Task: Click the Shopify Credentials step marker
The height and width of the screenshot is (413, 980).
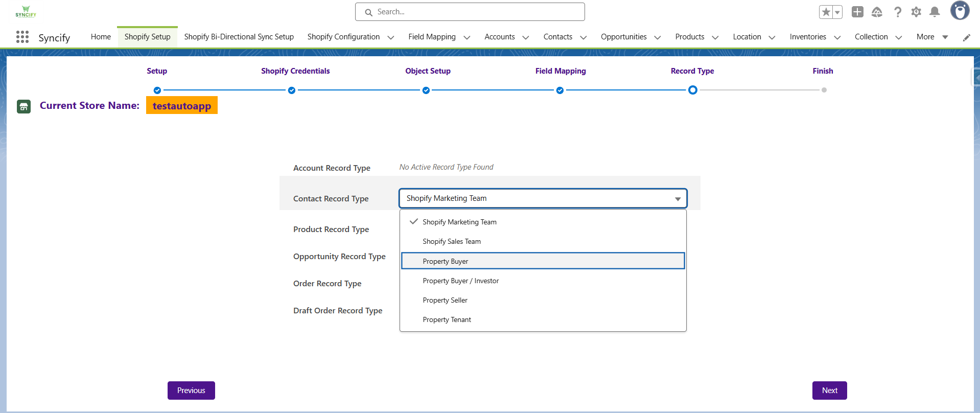Action: click(x=292, y=90)
